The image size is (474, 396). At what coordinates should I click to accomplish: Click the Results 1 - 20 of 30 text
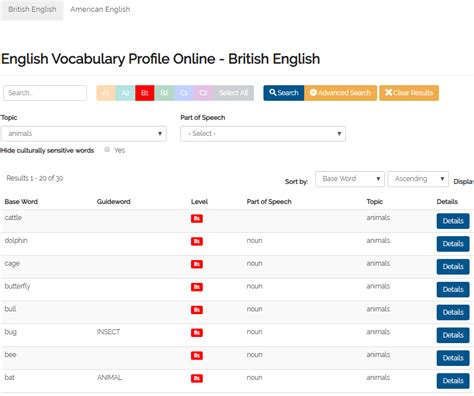click(x=35, y=178)
